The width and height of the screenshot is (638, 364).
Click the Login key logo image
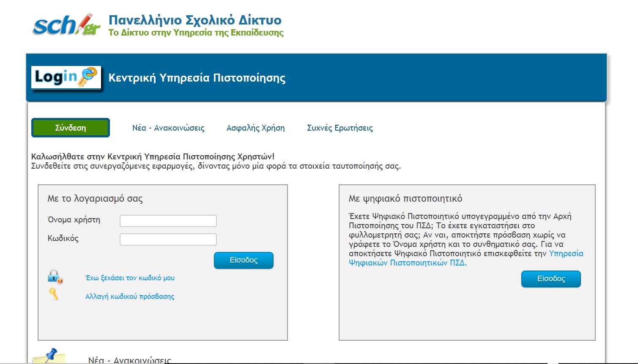(x=66, y=77)
